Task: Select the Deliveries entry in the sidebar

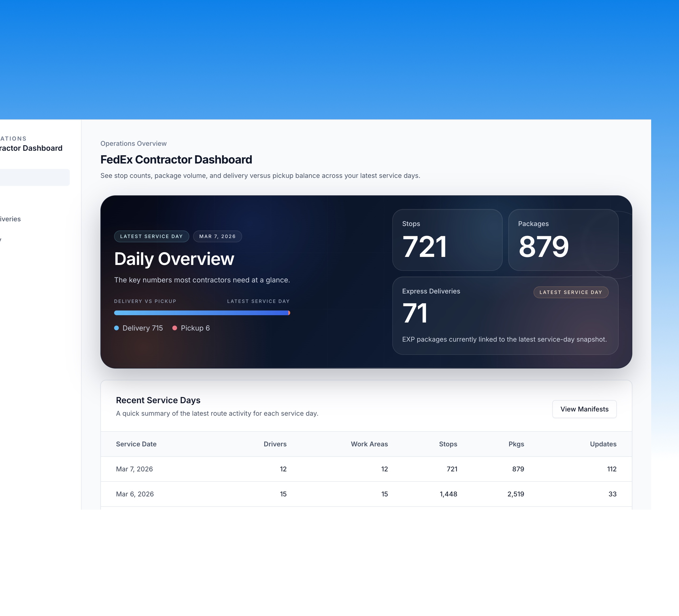Action: (10, 219)
